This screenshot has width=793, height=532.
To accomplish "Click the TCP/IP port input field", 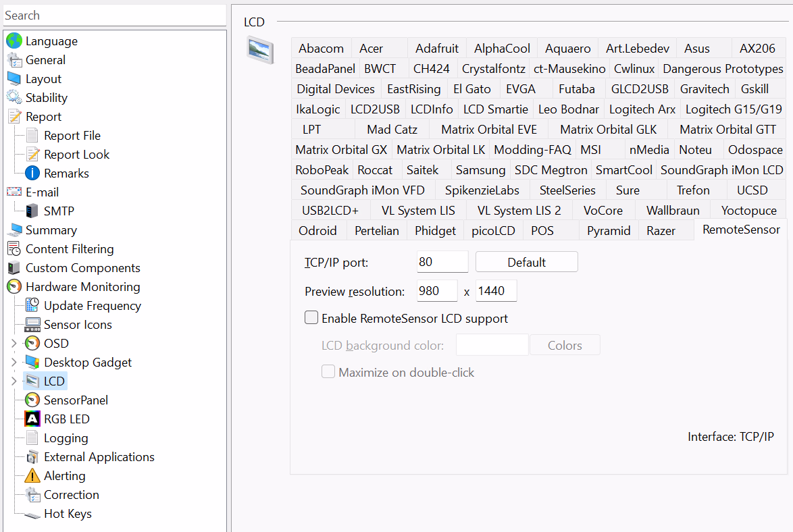I will click(x=442, y=262).
